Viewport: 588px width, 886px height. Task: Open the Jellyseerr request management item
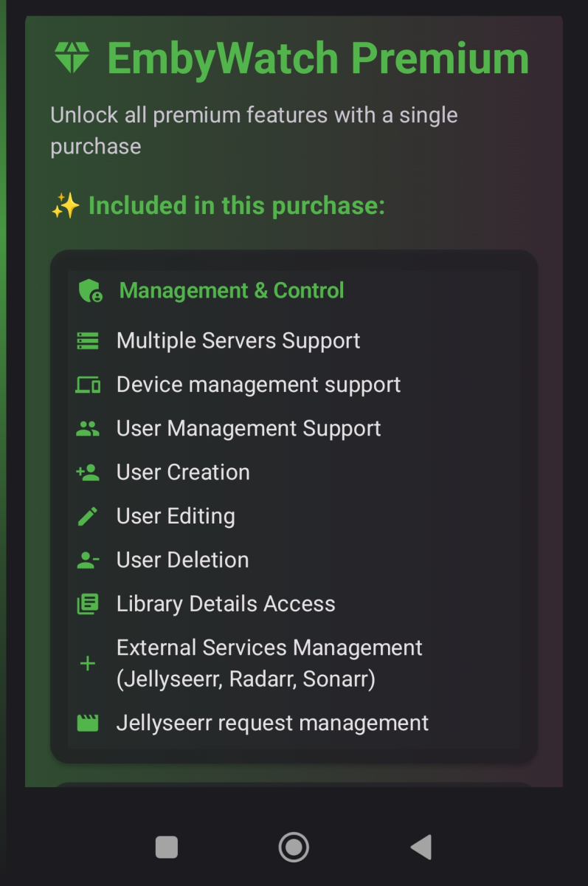pos(272,722)
